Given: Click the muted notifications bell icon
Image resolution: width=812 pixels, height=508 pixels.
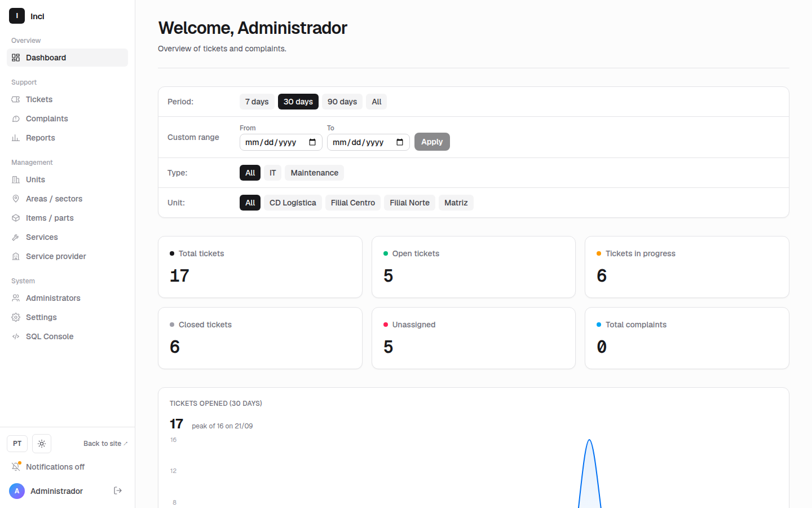Looking at the screenshot, I should pos(16,467).
